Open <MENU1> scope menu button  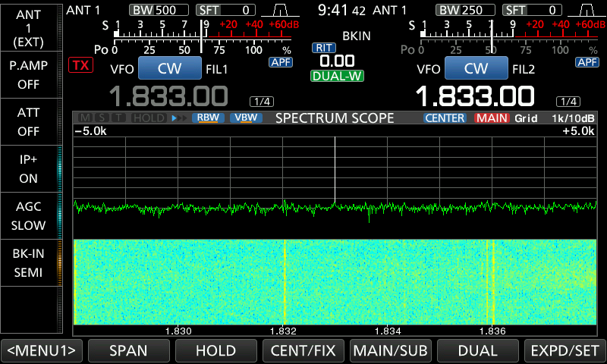(42, 351)
